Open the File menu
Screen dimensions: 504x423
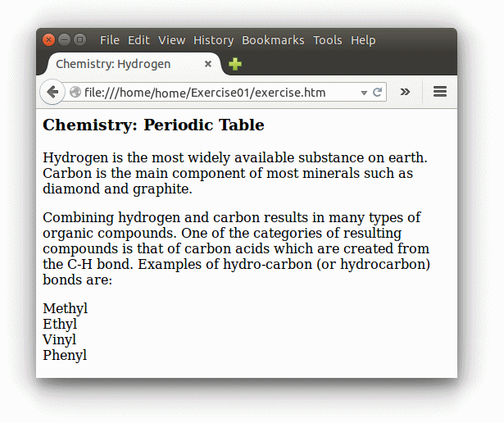click(110, 40)
